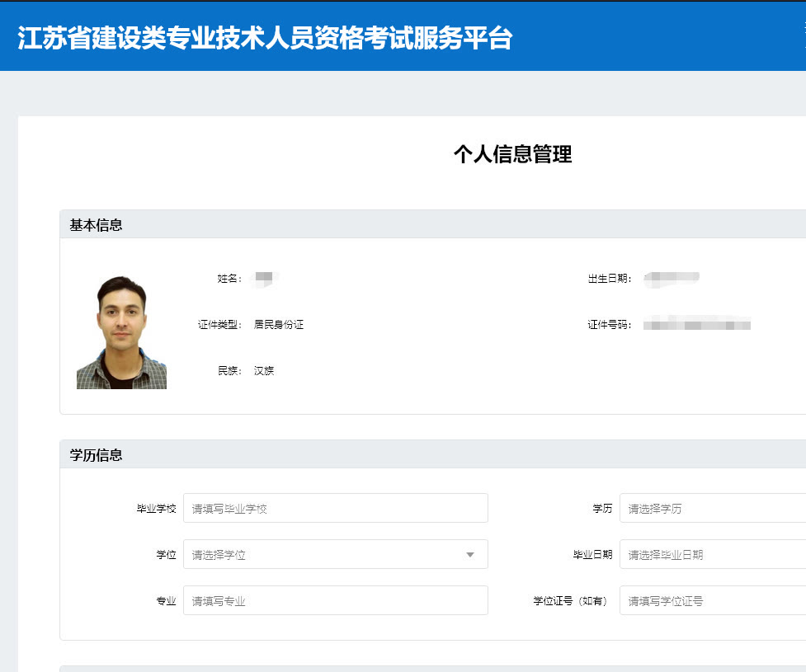Viewport: 806px width, 672px height.
Task: Click the blurred 姓名 value
Action: 266,279
